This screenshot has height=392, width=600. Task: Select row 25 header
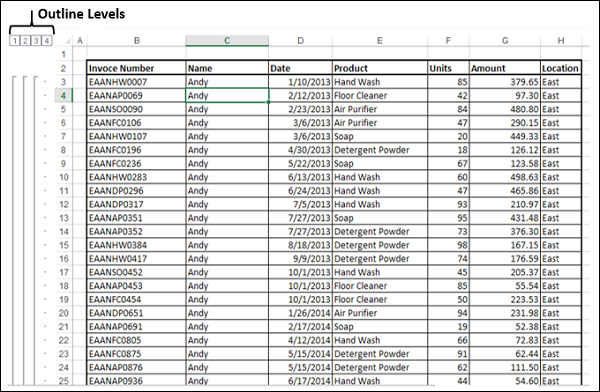pyautogui.click(x=64, y=381)
